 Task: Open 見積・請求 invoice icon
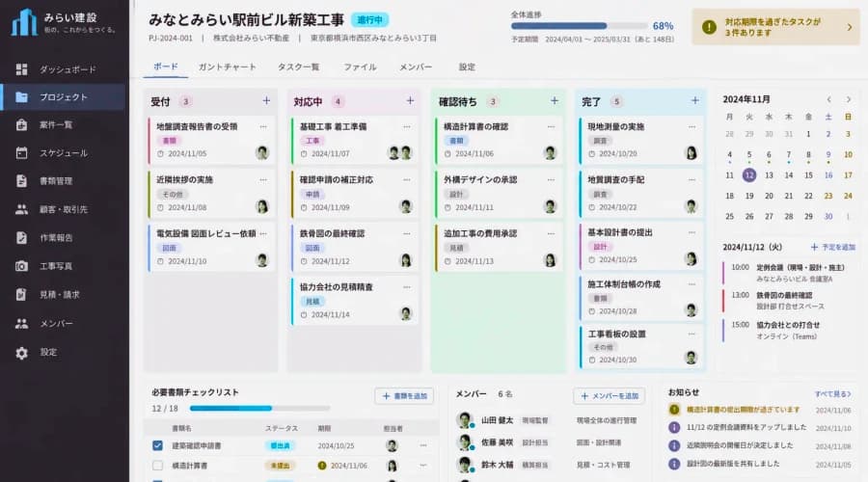[x=21, y=294]
